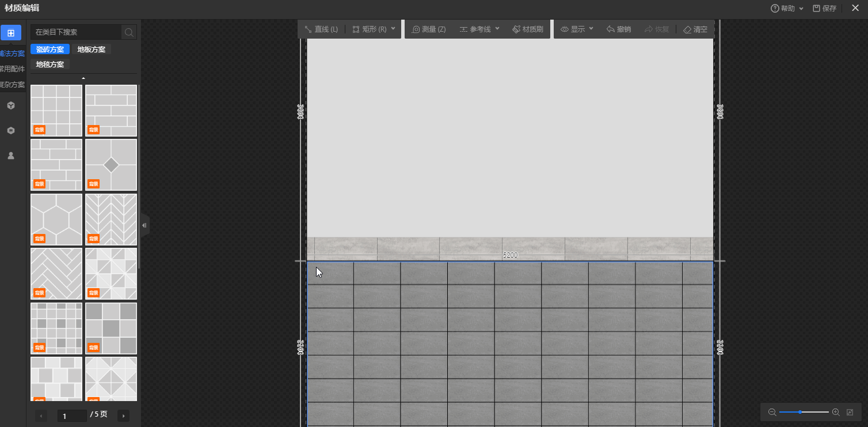Expand the 矩形 (R) rectangle dropdown

(x=393, y=29)
